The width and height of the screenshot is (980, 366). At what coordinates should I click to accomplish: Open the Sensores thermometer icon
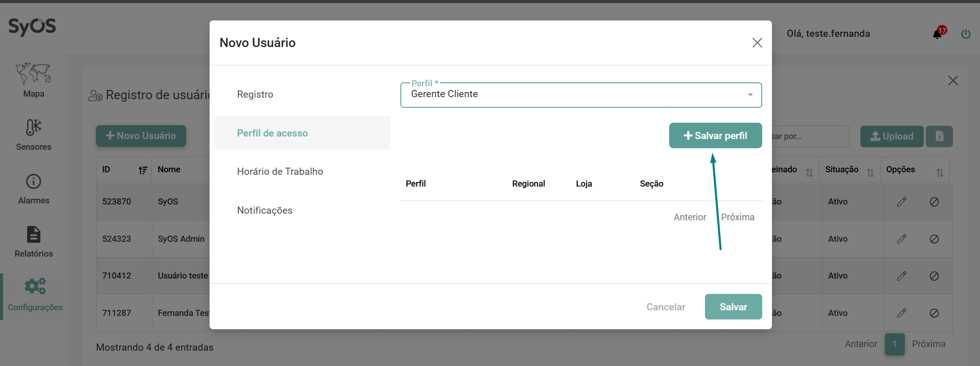click(33, 127)
